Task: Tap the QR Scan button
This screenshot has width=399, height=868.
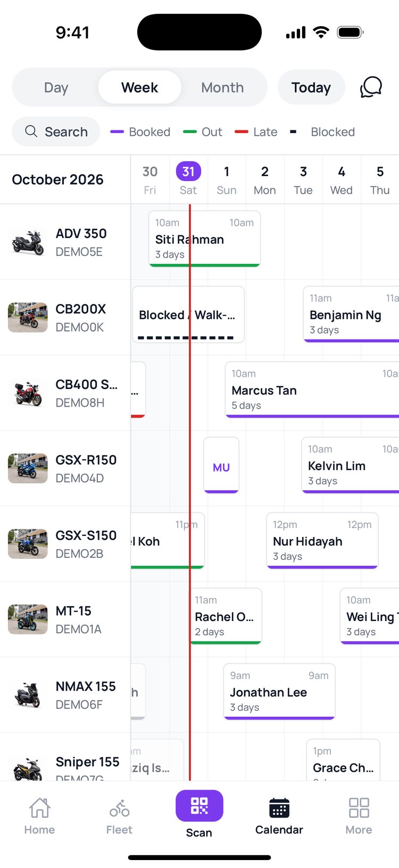Action: (199, 806)
